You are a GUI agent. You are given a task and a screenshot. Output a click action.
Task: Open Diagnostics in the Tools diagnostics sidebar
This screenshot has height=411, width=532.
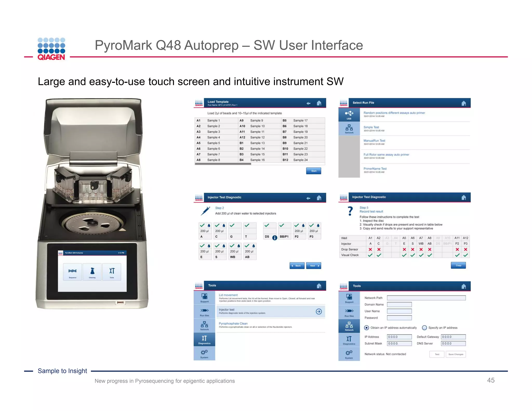coord(204,340)
